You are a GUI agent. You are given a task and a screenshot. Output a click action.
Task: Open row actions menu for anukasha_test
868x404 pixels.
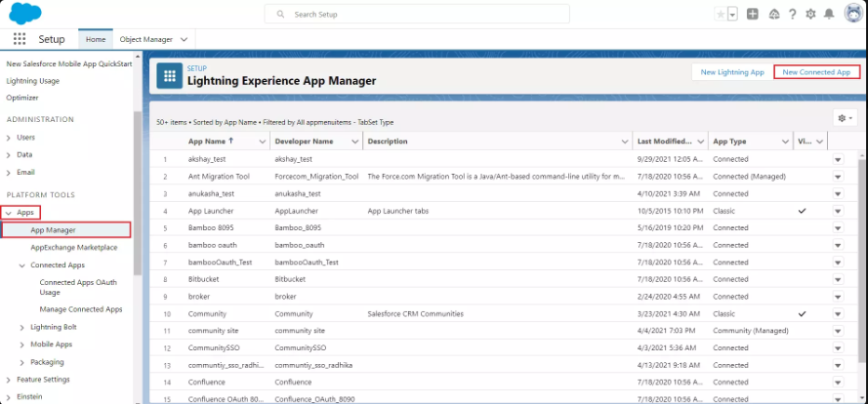pyautogui.click(x=838, y=194)
